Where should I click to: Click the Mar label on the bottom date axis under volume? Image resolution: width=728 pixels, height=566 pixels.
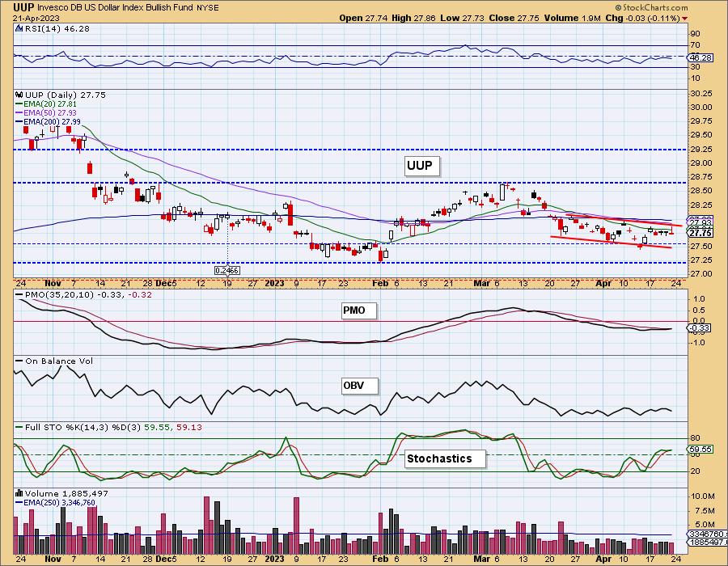click(x=481, y=559)
